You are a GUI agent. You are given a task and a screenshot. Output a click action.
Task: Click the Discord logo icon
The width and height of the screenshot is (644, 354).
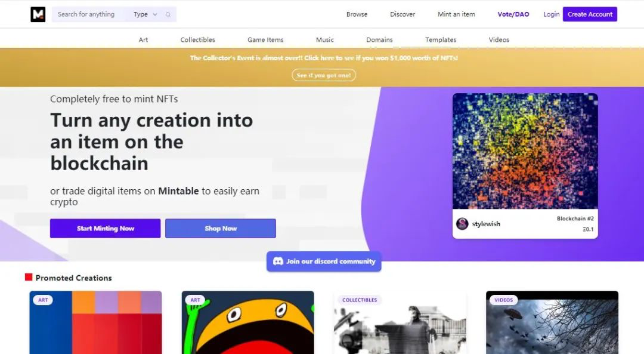tap(278, 261)
